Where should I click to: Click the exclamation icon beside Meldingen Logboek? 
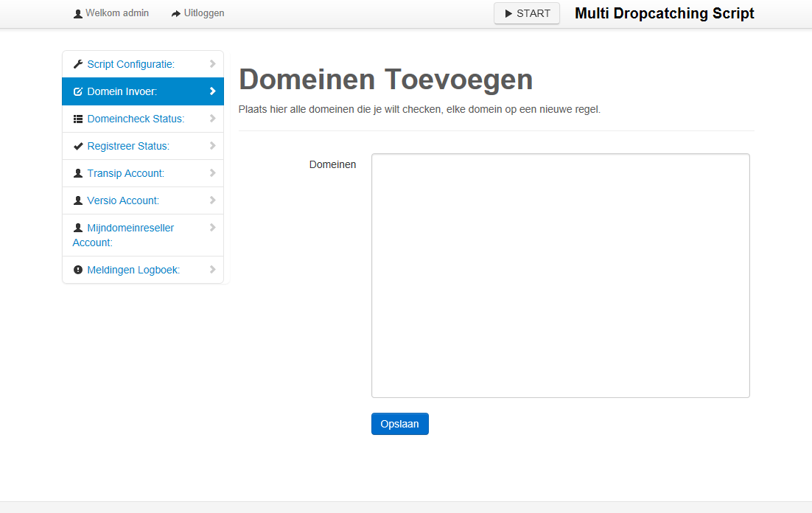pos(78,270)
